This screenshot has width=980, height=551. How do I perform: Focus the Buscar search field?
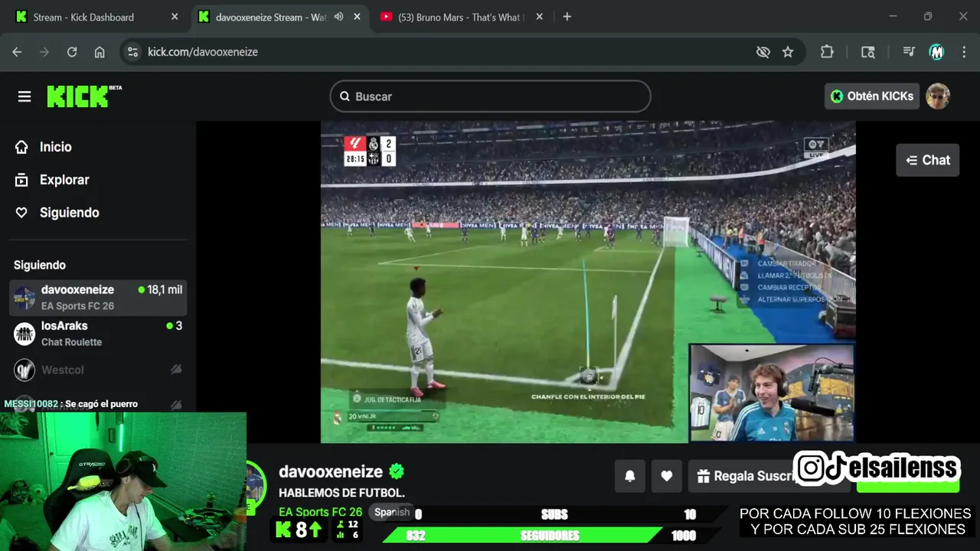pos(490,96)
